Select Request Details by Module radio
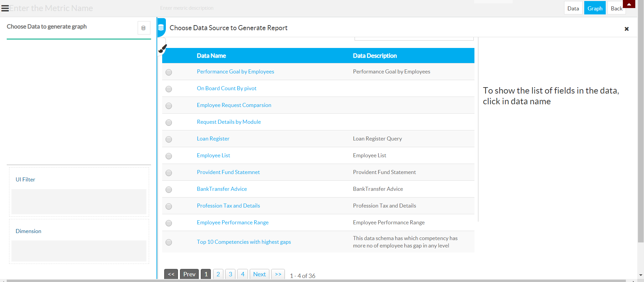 [169, 122]
